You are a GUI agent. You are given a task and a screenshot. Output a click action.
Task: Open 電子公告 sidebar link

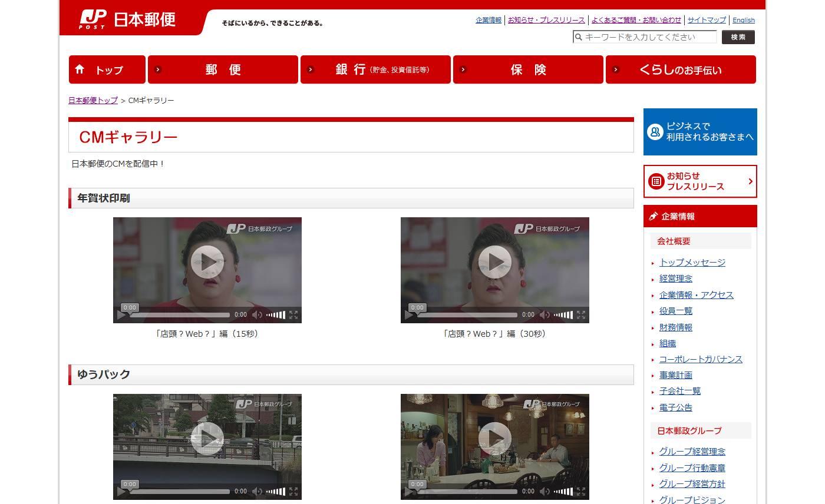click(676, 407)
